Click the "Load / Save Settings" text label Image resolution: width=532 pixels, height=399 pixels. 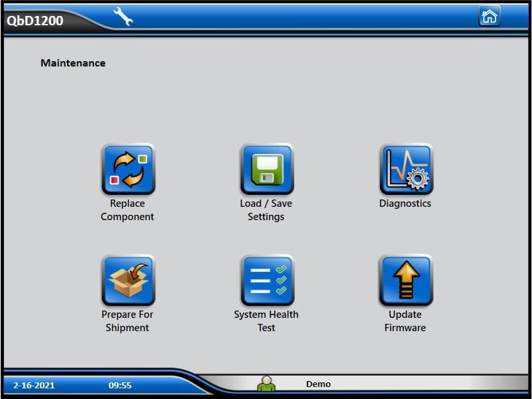(x=266, y=210)
